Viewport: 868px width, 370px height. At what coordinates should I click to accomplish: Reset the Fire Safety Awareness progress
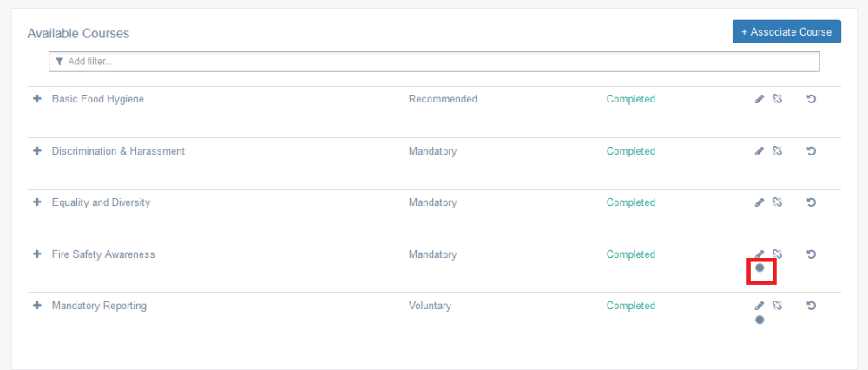click(x=811, y=254)
